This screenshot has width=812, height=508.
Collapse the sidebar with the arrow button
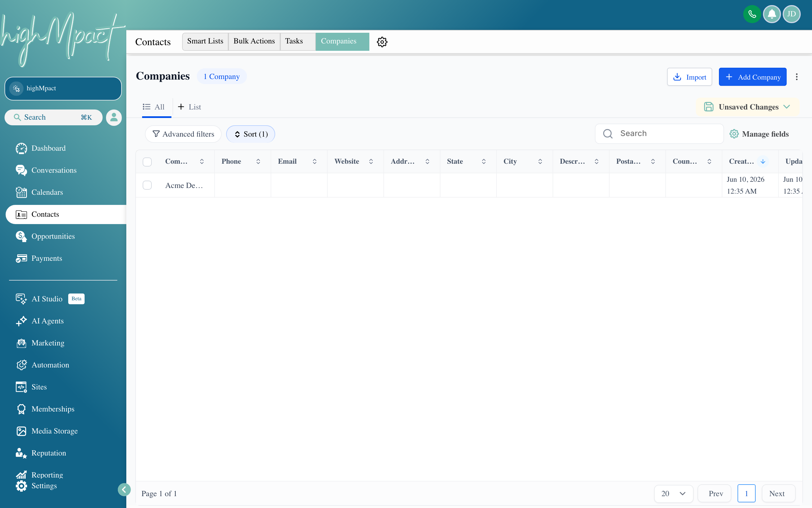[x=124, y=490]
